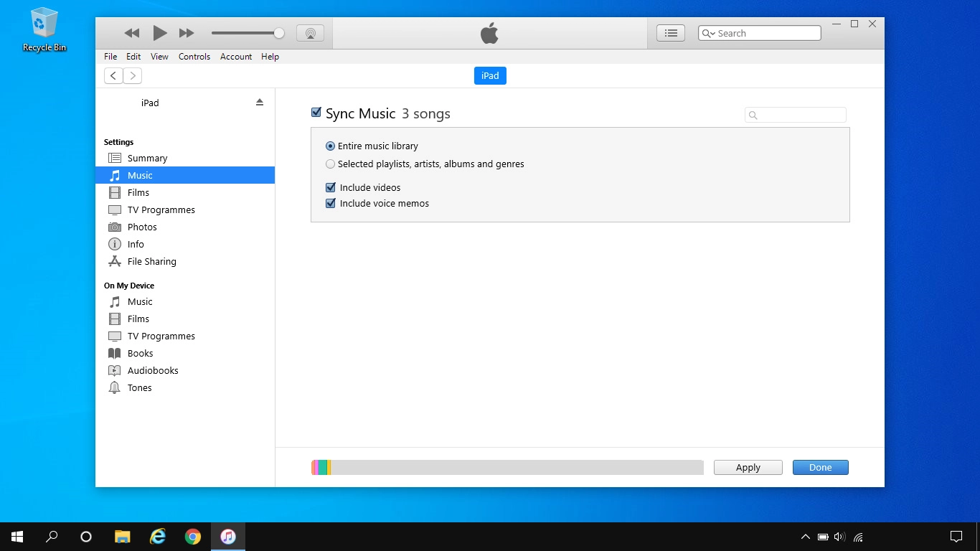This screenshot has width=980, height=551.
Task: Uncheck the Sync Music checkbox
Action: [316, 113]
